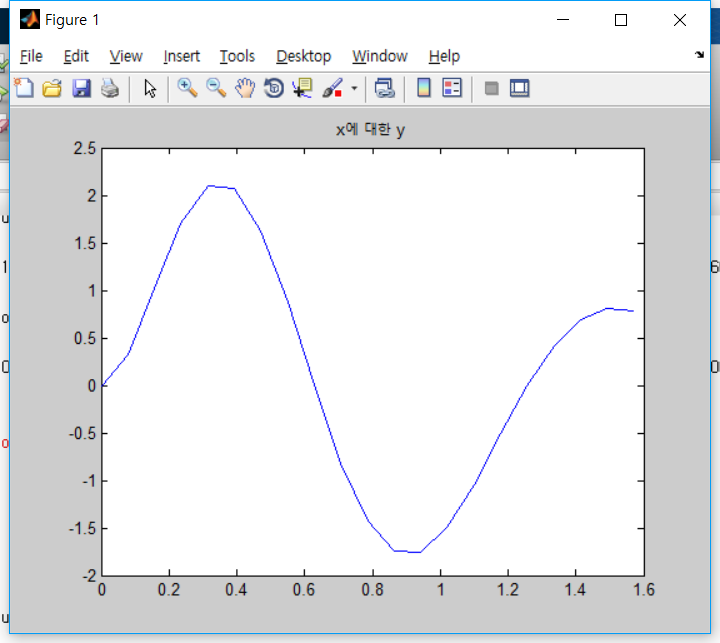Click y-axis tick label 2.5

coord(84,148)
